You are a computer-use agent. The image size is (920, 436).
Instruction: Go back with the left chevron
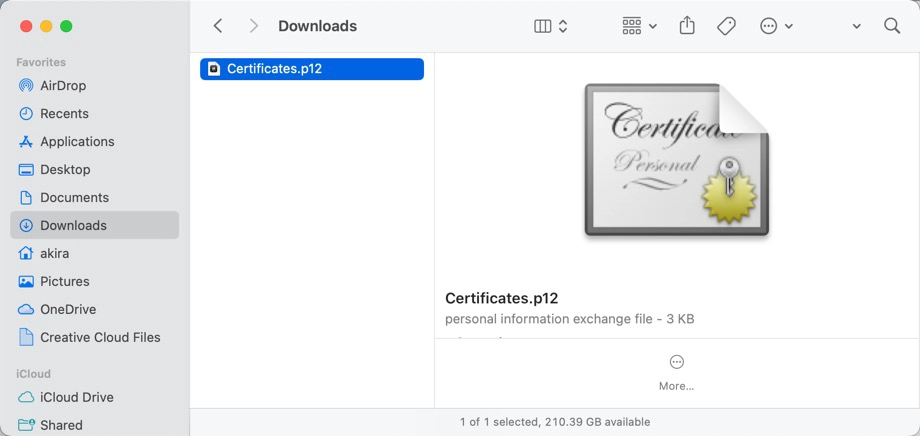(218, 26)
